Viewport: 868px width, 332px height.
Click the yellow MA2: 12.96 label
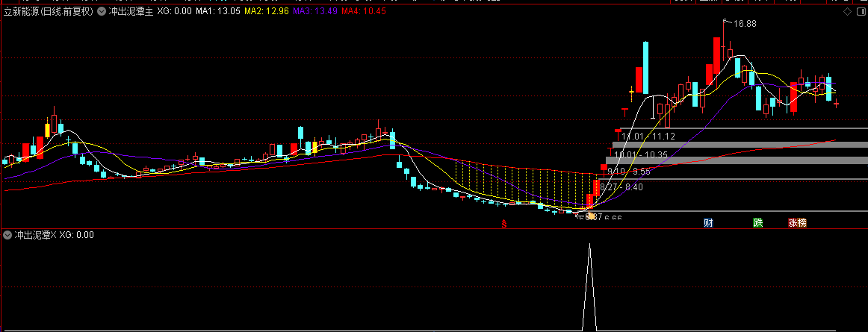click(x=266, y=11)
